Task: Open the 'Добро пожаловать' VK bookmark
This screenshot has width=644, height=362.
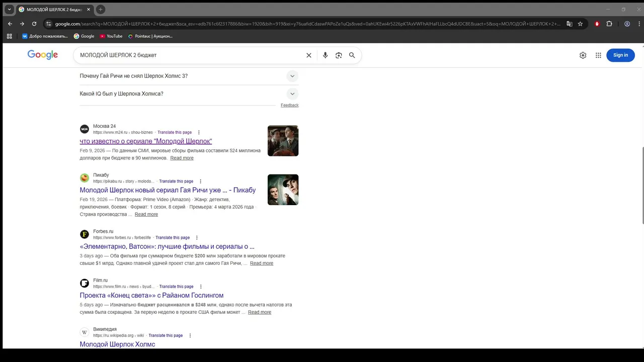Action: pos(45,36)
